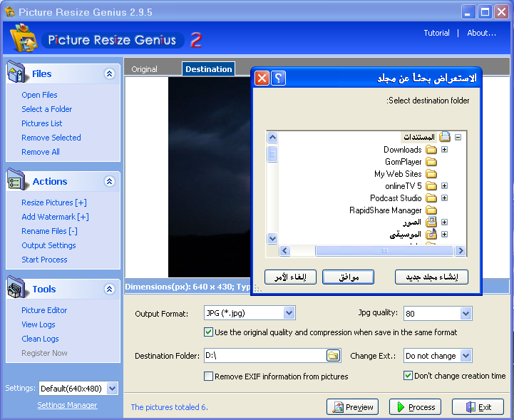The width and height of the screenshot is (514, 420).
Task: Open the About... link
Action: [481, 33]
